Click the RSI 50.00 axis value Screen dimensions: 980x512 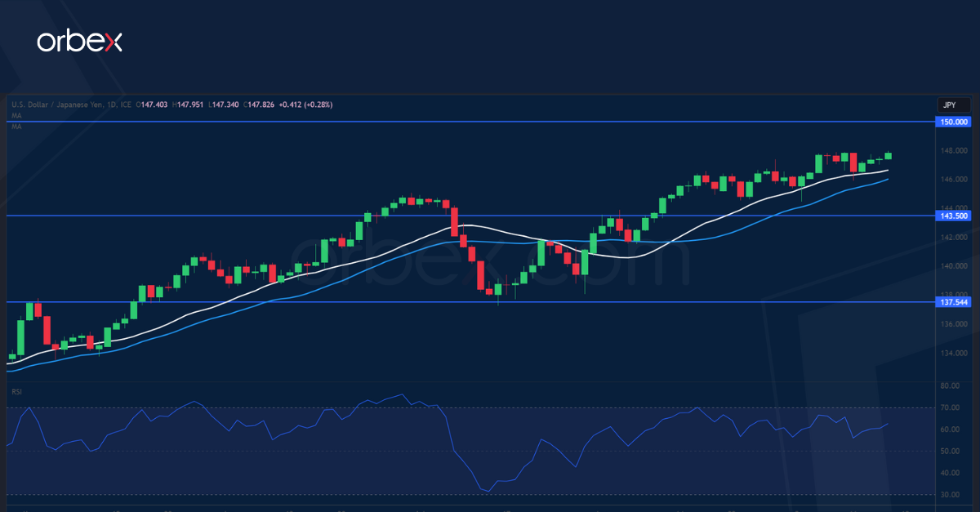click(950, 452)
